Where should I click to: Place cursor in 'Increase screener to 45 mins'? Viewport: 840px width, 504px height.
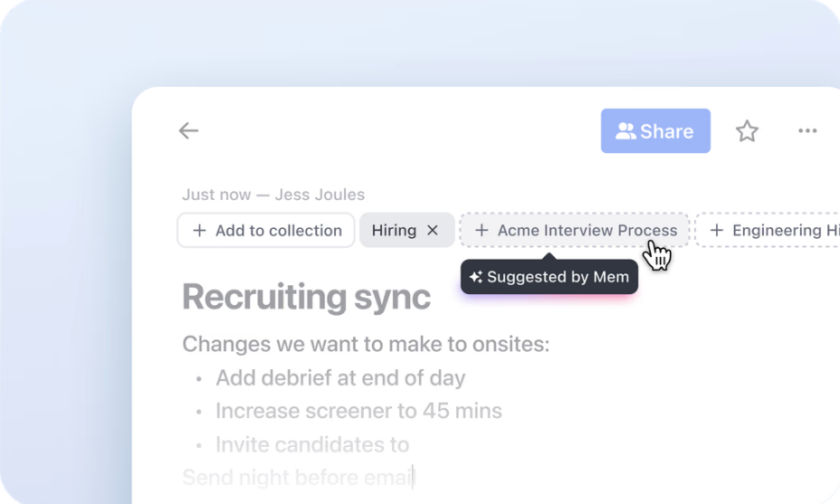click(358, 412)
